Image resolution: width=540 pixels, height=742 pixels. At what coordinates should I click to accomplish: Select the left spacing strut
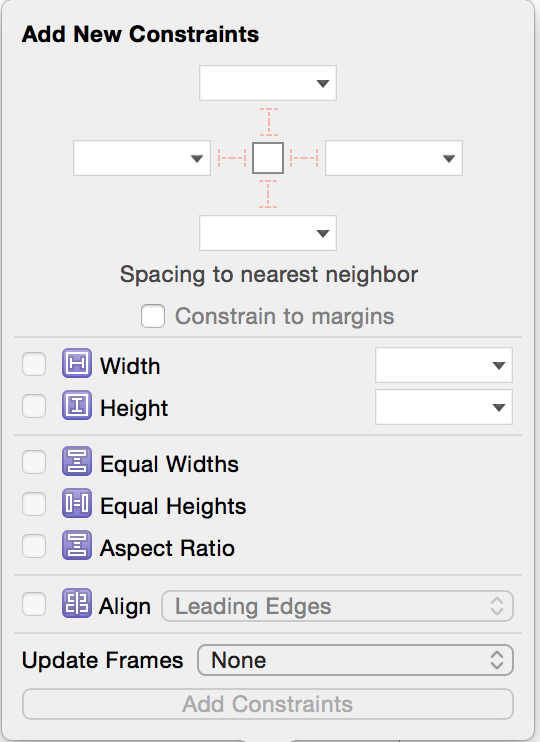coord(232,158)
